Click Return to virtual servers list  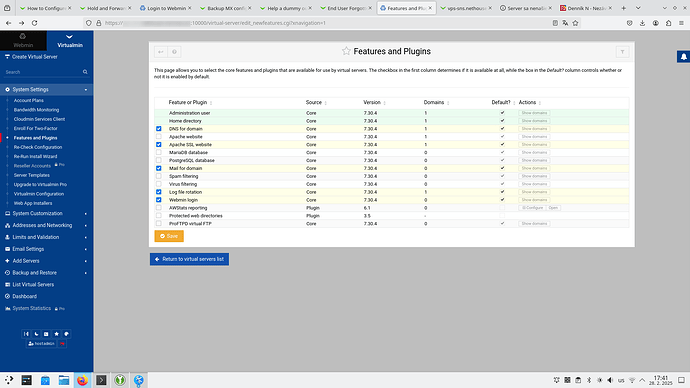(x=189, y=259)
